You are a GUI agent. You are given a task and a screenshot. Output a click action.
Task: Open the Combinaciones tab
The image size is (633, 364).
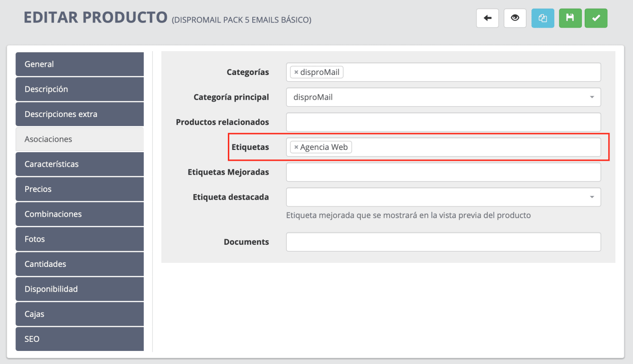(80, 214)
